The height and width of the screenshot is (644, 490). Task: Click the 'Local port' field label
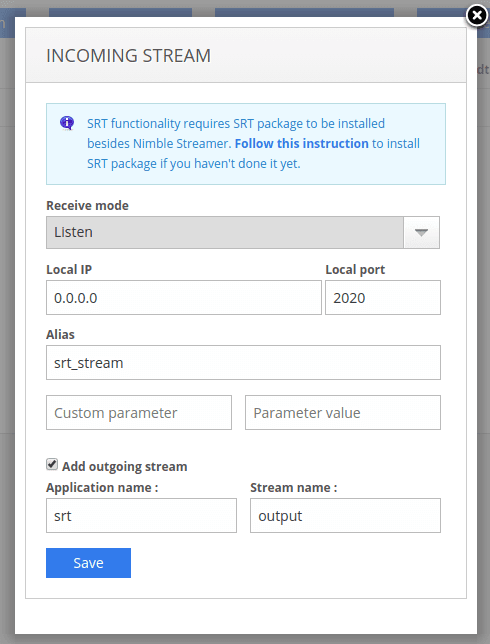tap(355, 269)
